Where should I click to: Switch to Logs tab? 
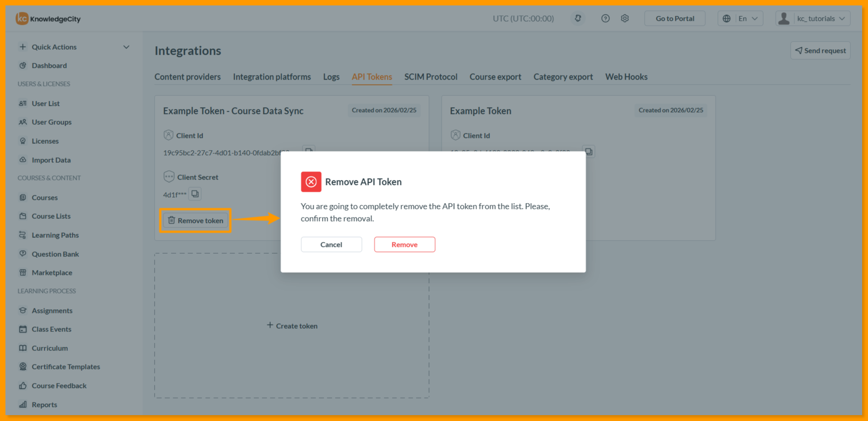(x=331, y=77)
